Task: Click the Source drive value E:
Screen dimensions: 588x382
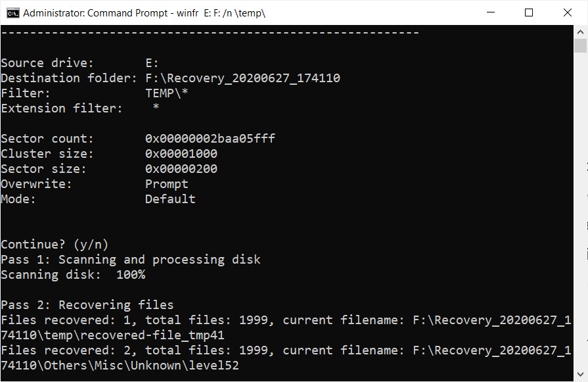Action: [152, 63]
